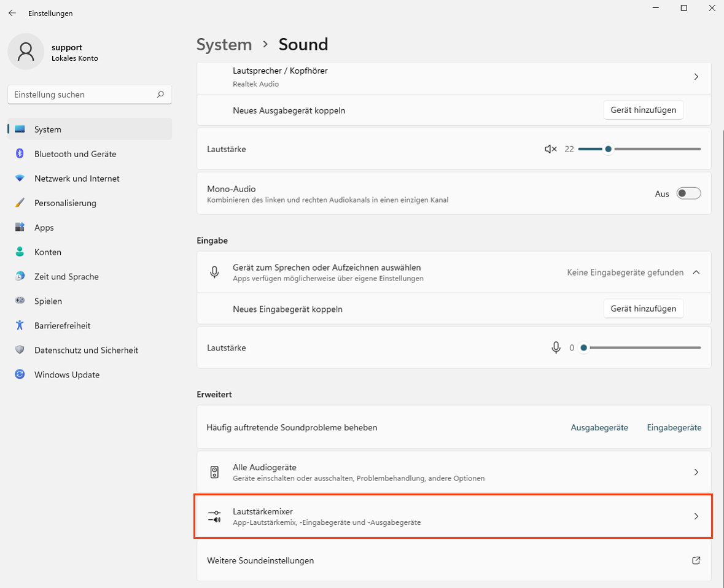Collapse the input device selection section
The width and height of the screenshot is (724, 588).
[696, 273]
